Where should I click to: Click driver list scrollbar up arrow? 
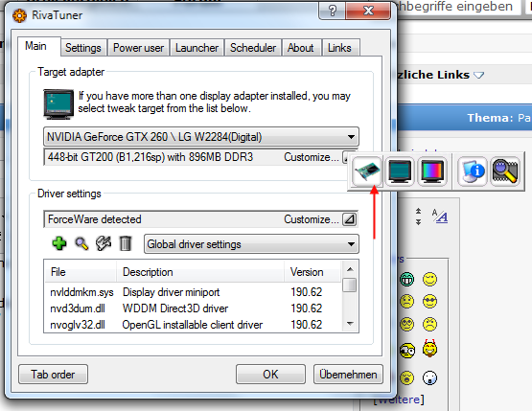click(350, 269)
